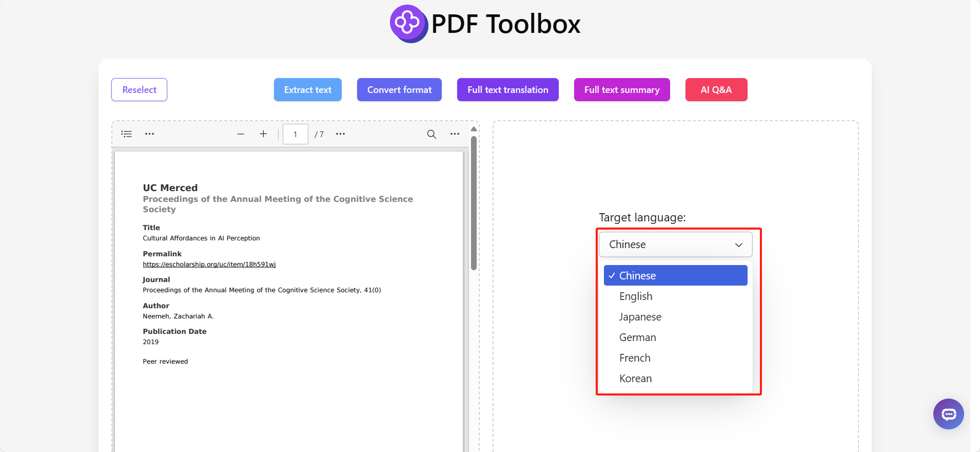This screenshot has width=980, height=452.
Task: Select Chinese in the language list
Action: click(x=675, y=275)
